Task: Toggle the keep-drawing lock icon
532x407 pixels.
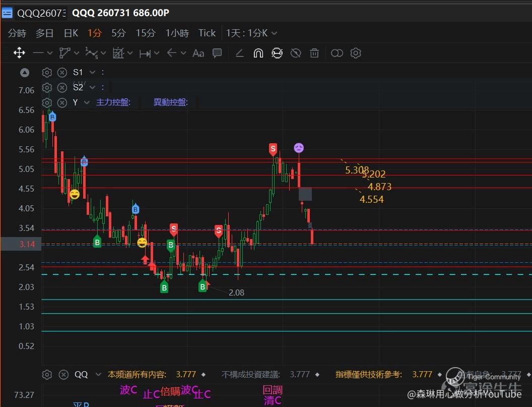Action: pyautogui.click(x=277, y=53)
